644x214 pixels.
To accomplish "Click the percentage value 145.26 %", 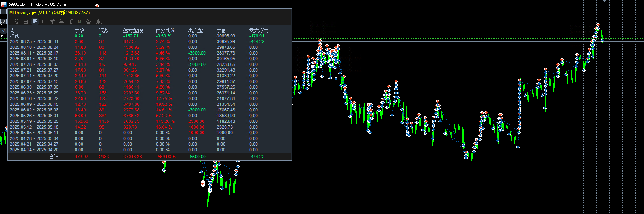I will click(165, 121).
